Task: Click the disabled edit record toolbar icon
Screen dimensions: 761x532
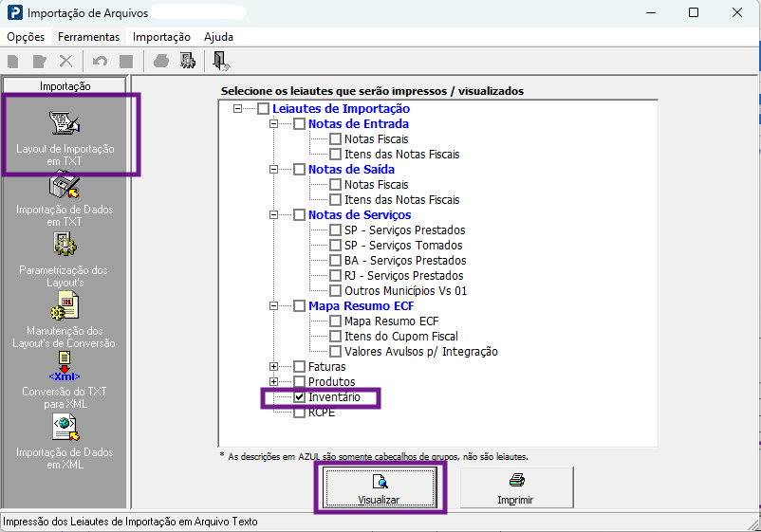Action: coord(39,61)
